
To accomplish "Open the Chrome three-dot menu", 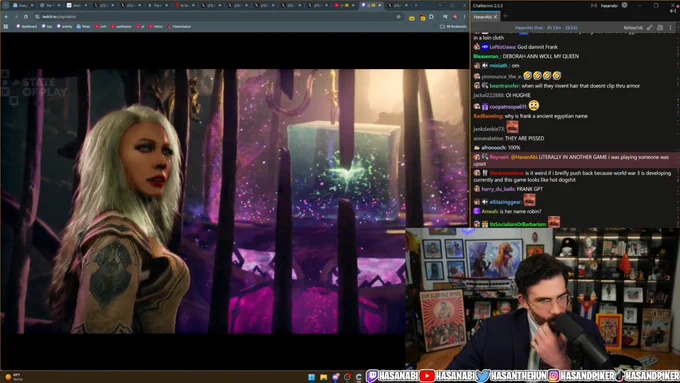I will point(464,16).
